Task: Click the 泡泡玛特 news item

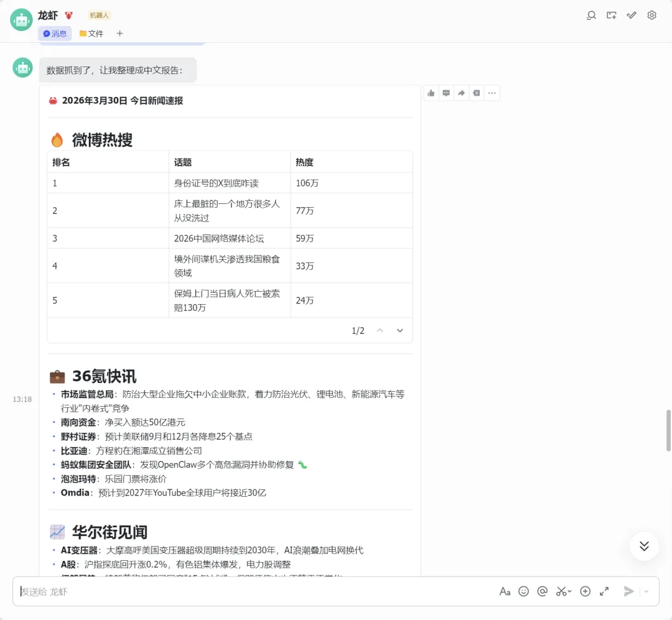Action: click(x=114, y=479)
